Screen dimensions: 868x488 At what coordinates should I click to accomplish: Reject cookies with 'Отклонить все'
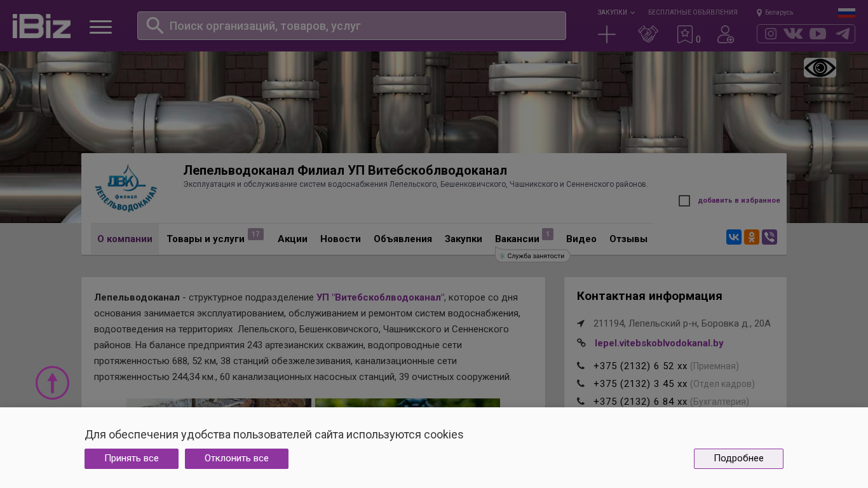[x=236, y=459]
